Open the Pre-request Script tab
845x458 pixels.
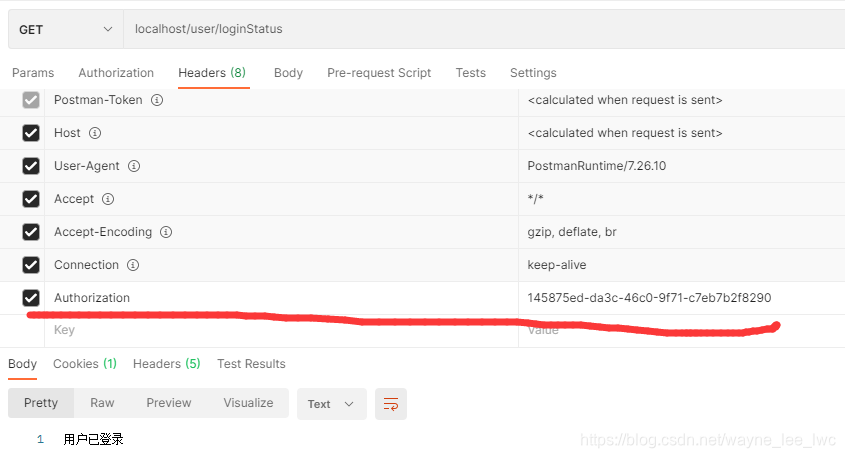coord(379,73)
